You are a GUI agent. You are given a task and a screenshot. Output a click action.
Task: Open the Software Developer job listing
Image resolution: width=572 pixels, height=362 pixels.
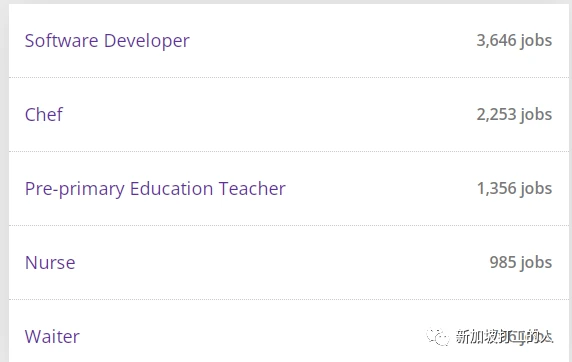107,41
